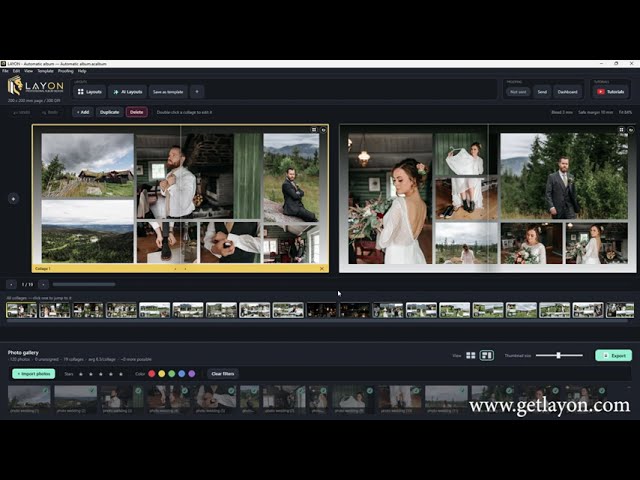Click Clear filters button
Viewport: 640px width, 480px height.
pyautogui.click(x=223, y=373)
